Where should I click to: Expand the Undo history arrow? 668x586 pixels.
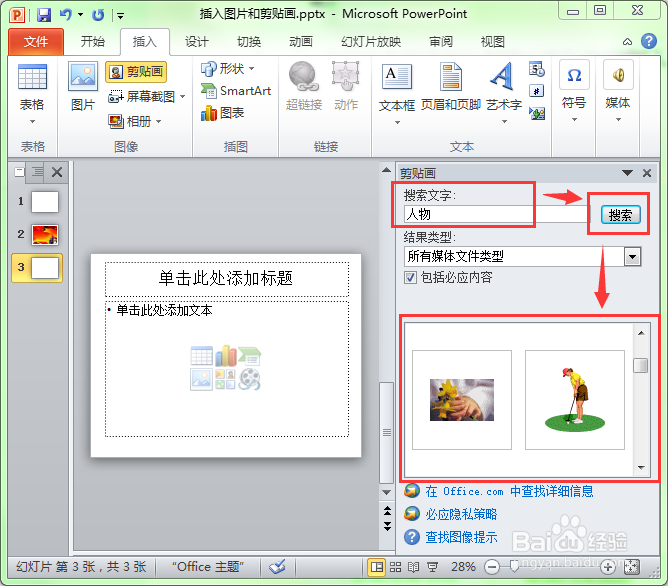[x=81, y=15]
